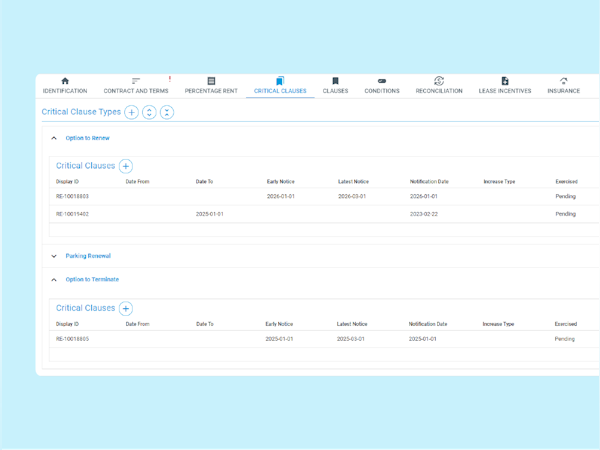
Task: Go to the Clauses tab
Action: (x=335, y=86)
